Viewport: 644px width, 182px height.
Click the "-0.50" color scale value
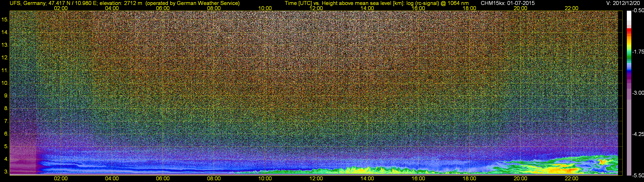pos(638,10)
